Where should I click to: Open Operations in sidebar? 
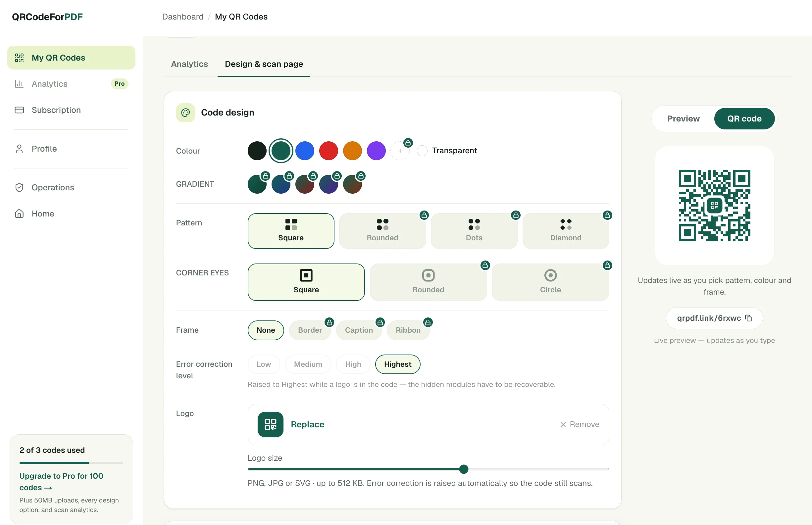[71, 187]
